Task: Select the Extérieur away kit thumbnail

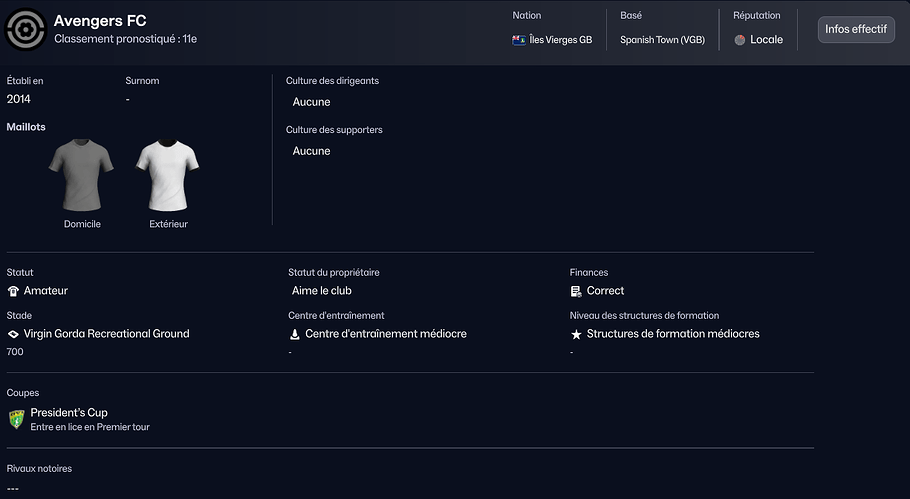Action: pyautogui.click(x=168, y=176)
